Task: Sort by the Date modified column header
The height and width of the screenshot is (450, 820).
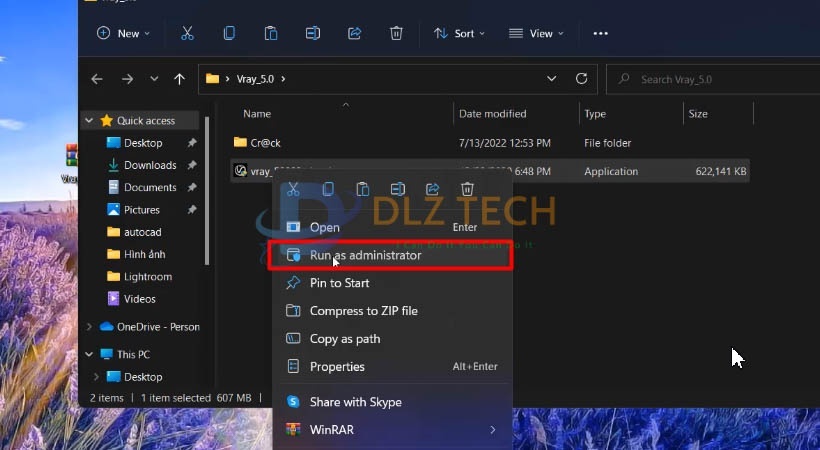Action: 493,114
